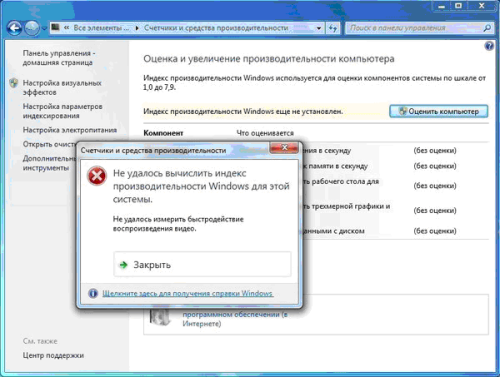Click 'Оценка и увеличение производительности компьютера' heading
This screenshot has width=500, height=377.
click(x=269, y=59)
